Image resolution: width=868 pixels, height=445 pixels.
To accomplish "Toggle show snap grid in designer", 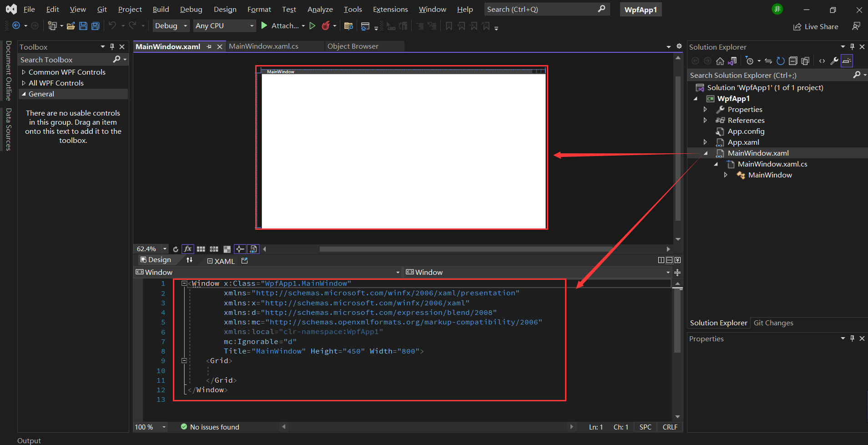I will coord(201,249).
